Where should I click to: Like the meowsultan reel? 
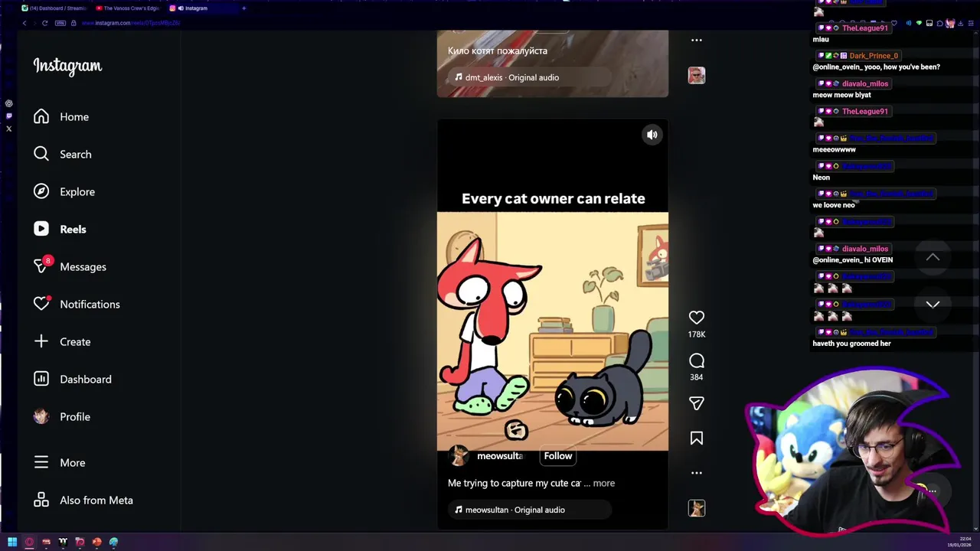click(x=697, y=318)
